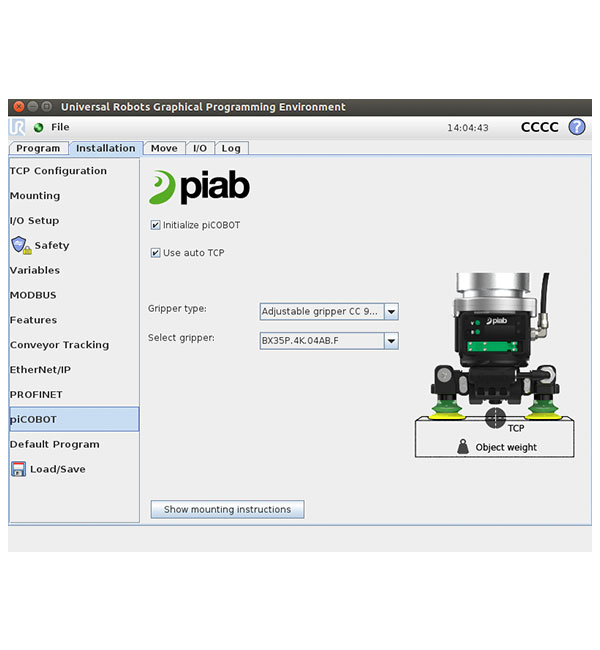Click the BX35P.4K.04AB.F combo field

[329, 341]
